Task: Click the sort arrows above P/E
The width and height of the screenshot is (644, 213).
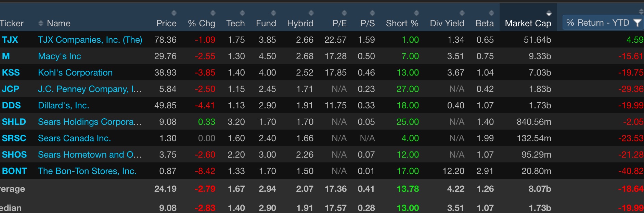Action: (x=344, y=13)
